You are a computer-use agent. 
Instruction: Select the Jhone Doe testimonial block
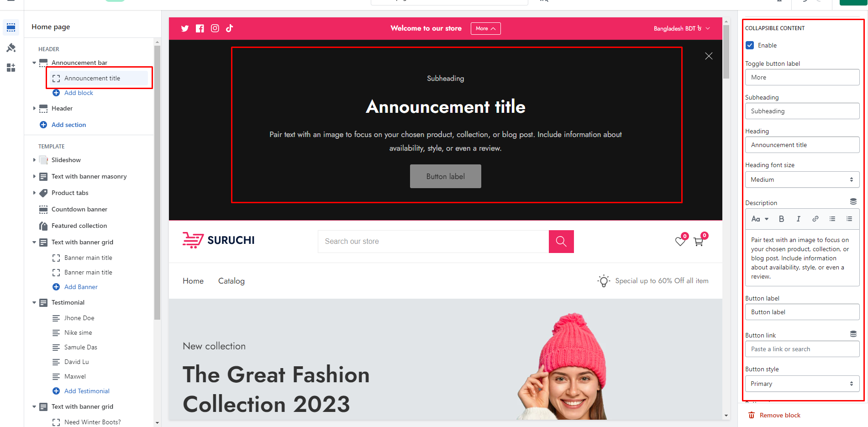point(79,318)
